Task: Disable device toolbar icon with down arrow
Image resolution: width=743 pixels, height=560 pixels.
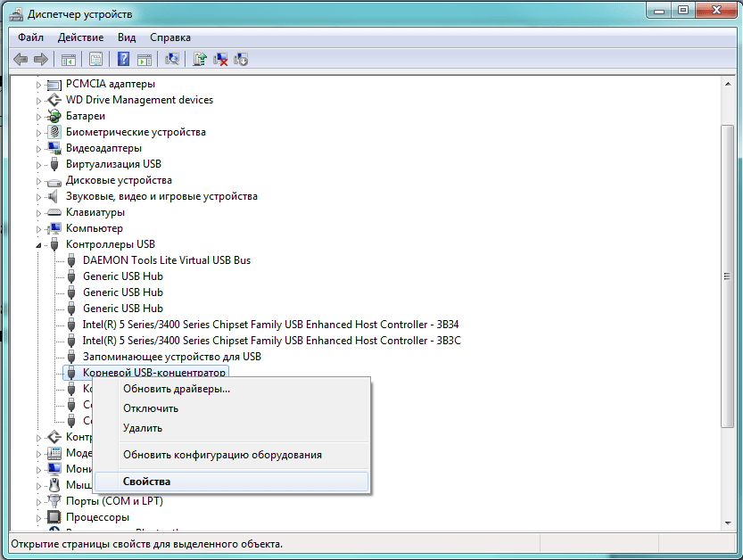Action: pyautogui.click(x=241, y=59)
